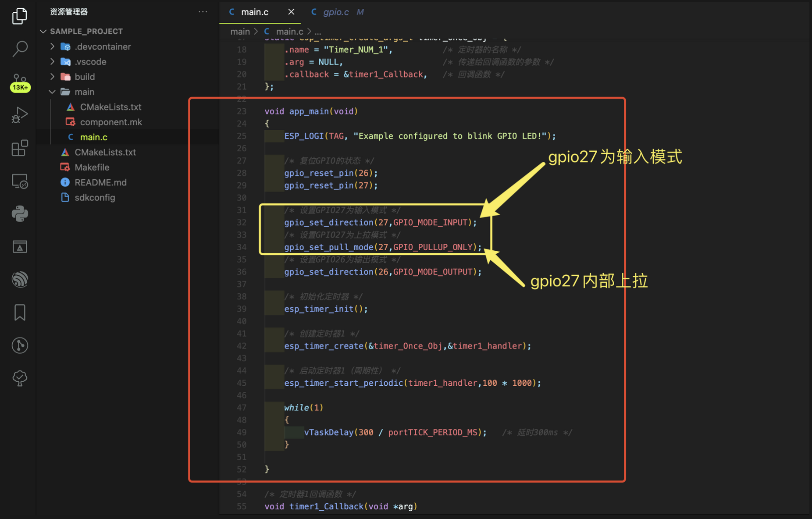This screenshot has height=519, width=812.
Task: Open the activity bar icon below Python
Action: (20, 247)
